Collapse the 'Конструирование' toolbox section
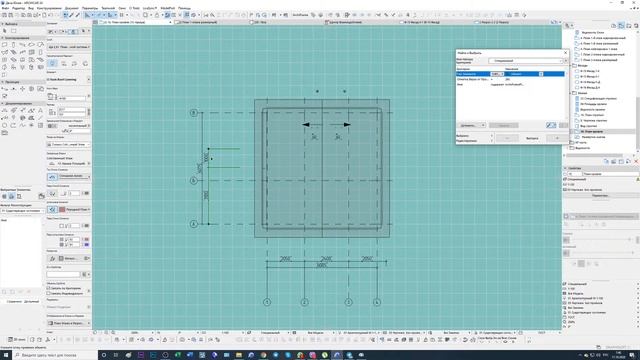The image size is (640, 360). tap(2, 38)
